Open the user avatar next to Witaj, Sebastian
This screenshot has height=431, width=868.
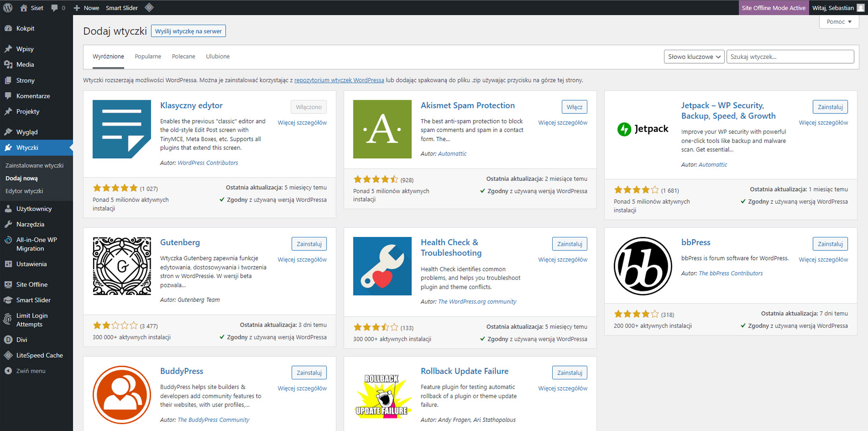[860, 8]
